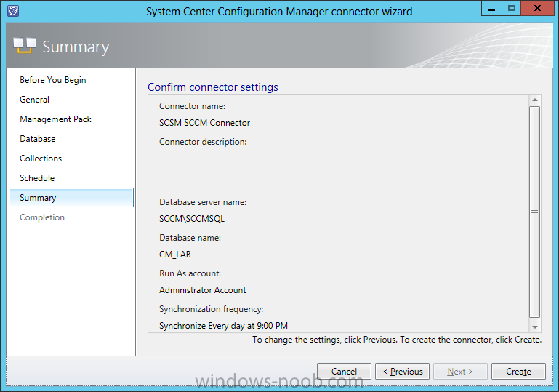
Task: Click the wizard app icon in title bar
Action: coord(13,11)
